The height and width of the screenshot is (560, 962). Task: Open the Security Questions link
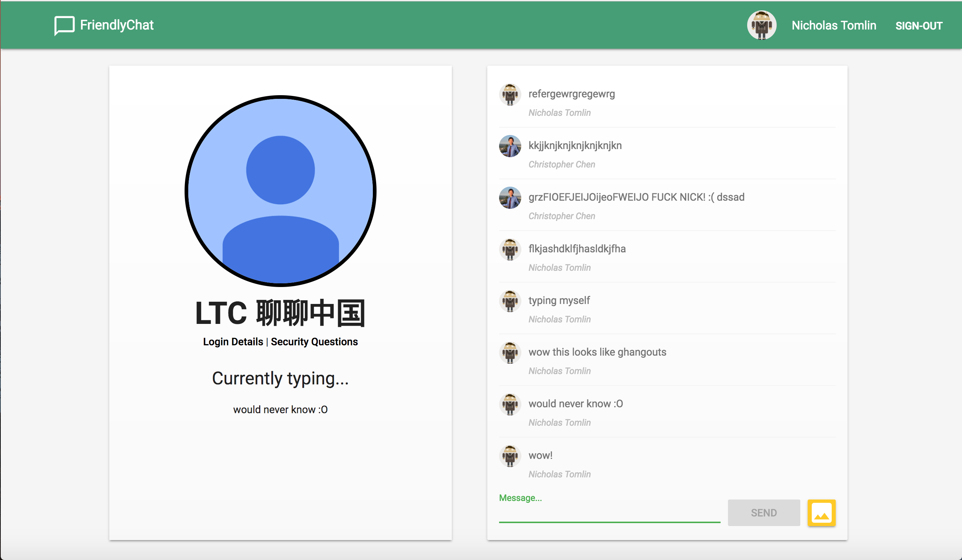tap(314, 342)
